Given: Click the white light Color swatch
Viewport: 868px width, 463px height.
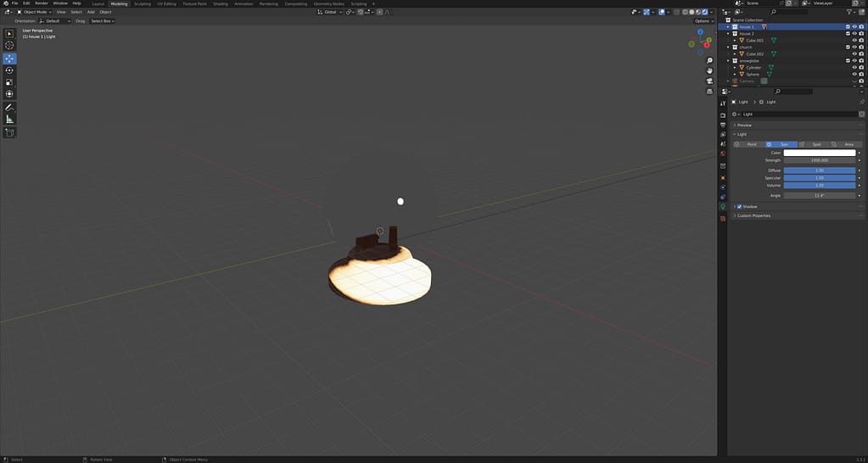Looking at the screenshot, I should tap(820, 153).
